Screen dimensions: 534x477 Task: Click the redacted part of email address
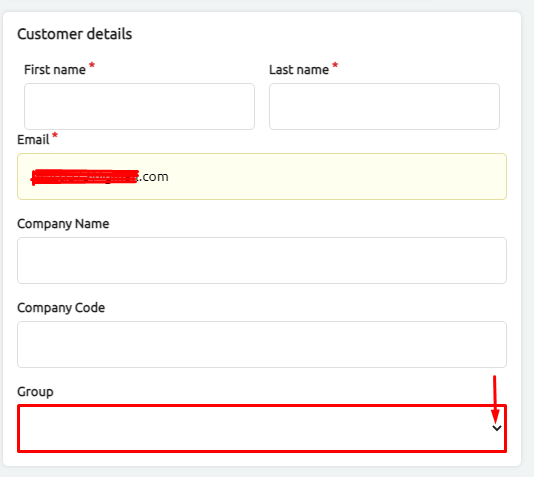tap(85, 177)
